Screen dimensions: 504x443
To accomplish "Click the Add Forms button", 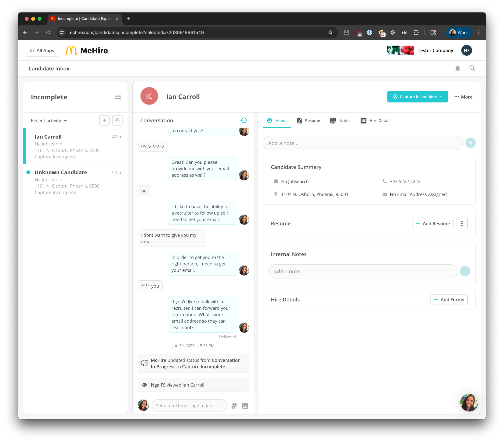I will coord(449,300).
